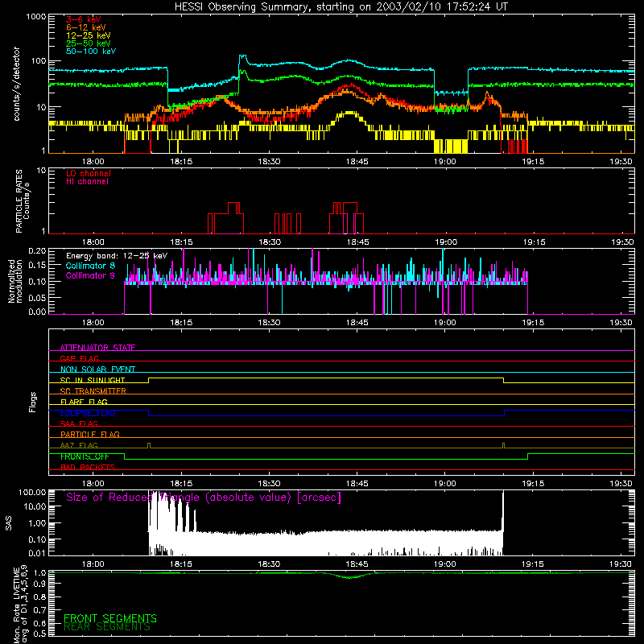Select the orange 6-12 keV legend label
Image resolution: width=644 pixels, height=644 pixels.
click(x=86, y=27)
